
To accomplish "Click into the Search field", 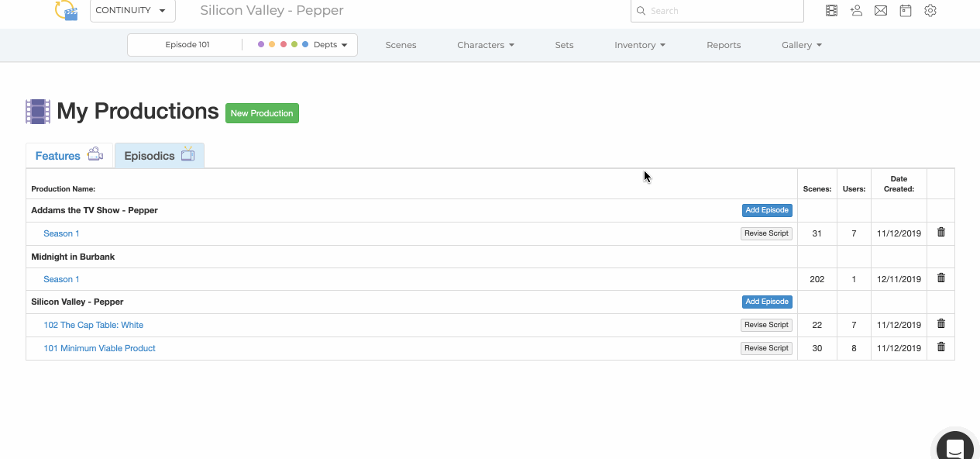I will click(x=717, y=11).
